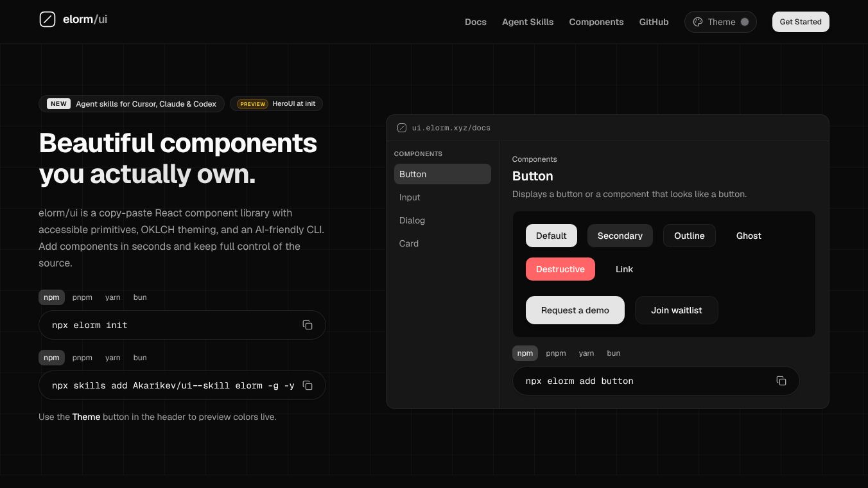Select pnpm tab above npx elorm init

point(82,297)
